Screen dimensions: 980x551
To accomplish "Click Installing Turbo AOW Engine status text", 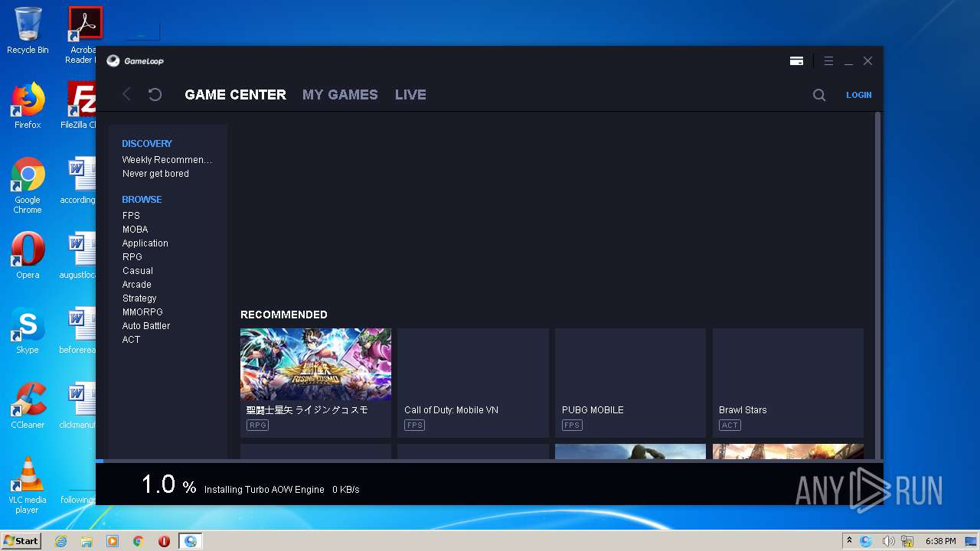I will (264, 490).
